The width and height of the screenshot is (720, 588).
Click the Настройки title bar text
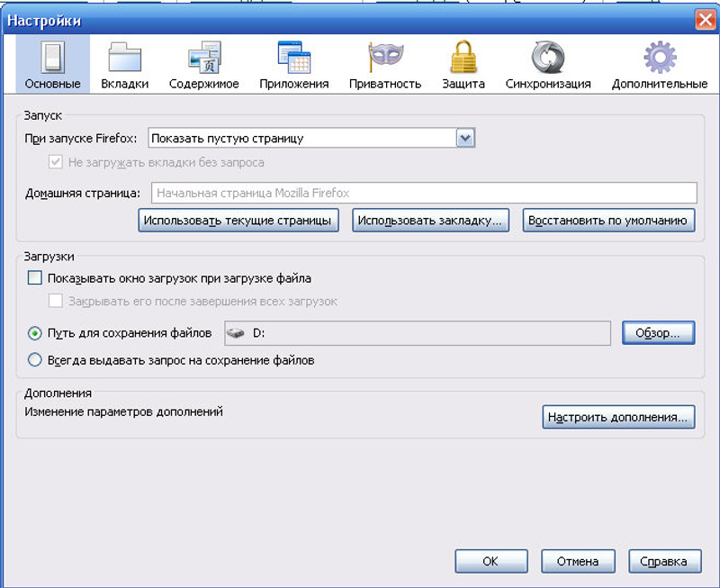point(44,21)
